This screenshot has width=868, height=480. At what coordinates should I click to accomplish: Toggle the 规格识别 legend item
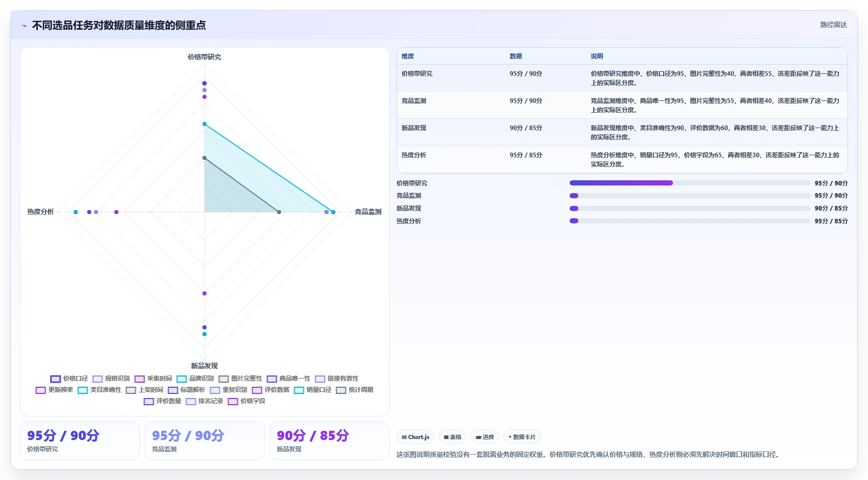(111, 379)
